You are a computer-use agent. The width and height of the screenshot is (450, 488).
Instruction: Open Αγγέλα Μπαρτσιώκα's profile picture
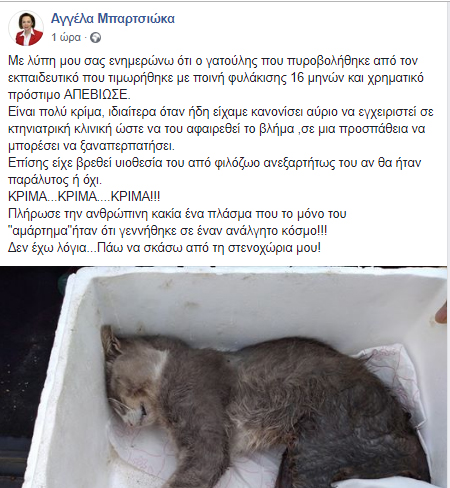[26, 28]
